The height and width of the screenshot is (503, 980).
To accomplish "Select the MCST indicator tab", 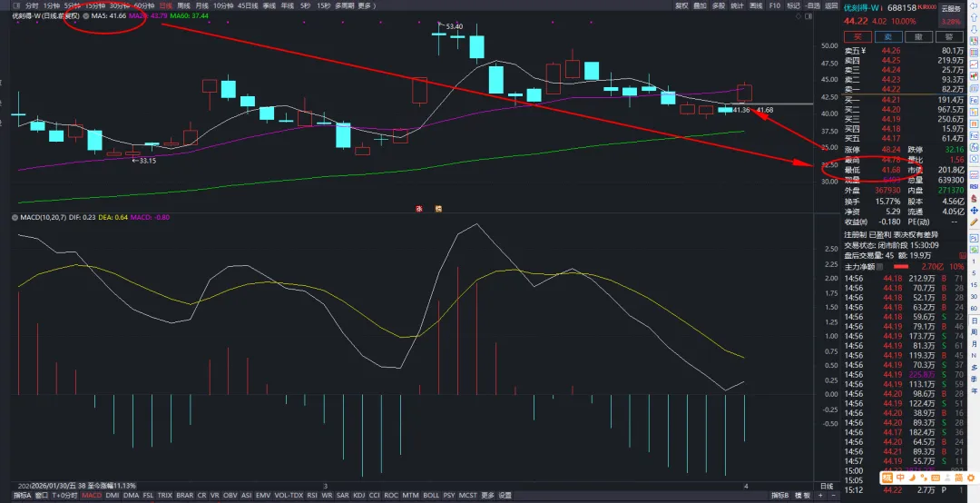I will tap(468, 495).
